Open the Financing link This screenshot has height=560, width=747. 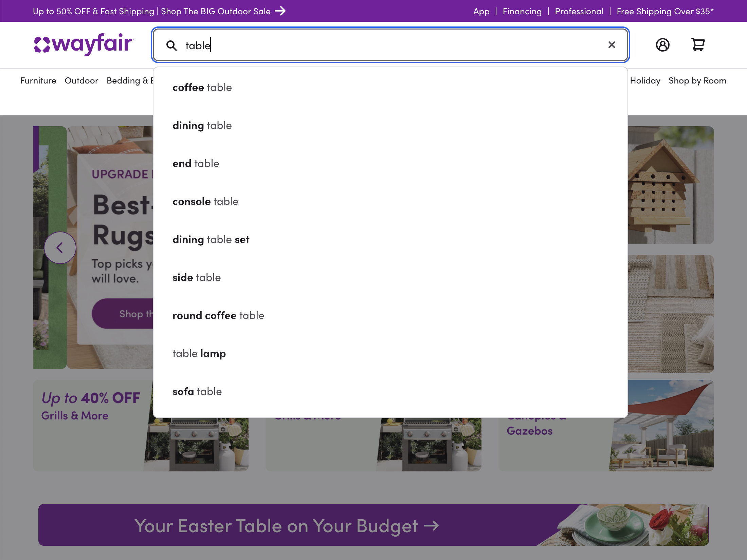pos(522,11)
